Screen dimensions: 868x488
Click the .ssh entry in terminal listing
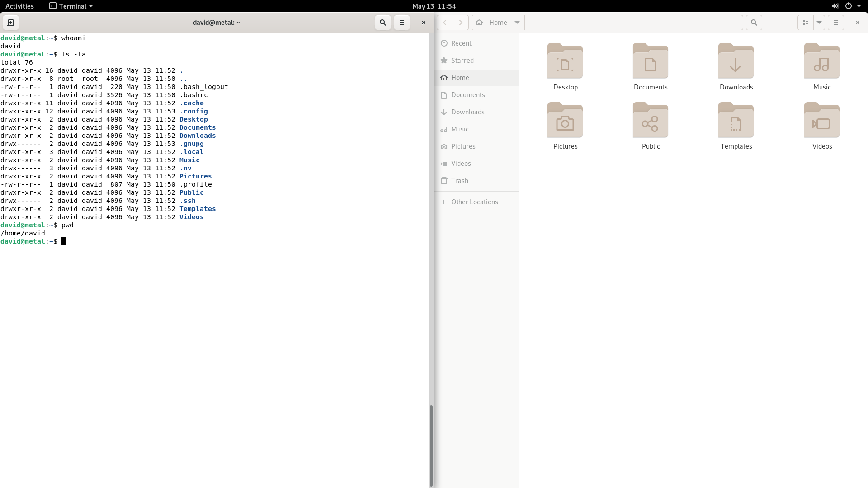(188, 201)
